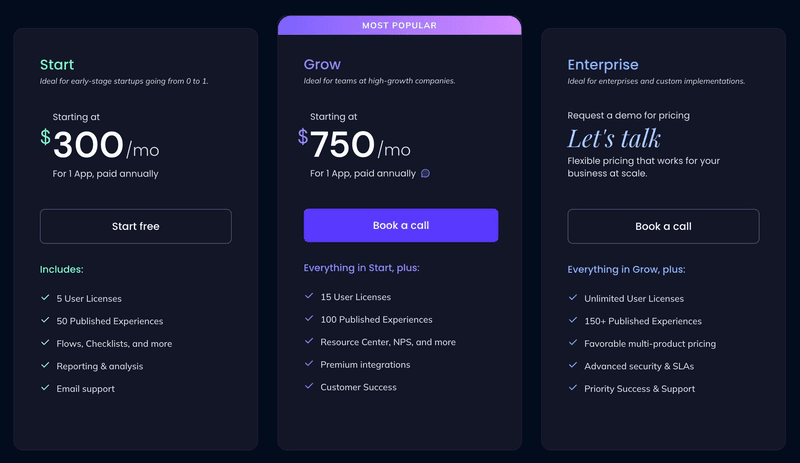Click the green dollar sign in Start pricing
The image size is (800, 463).
pos(45,137)
